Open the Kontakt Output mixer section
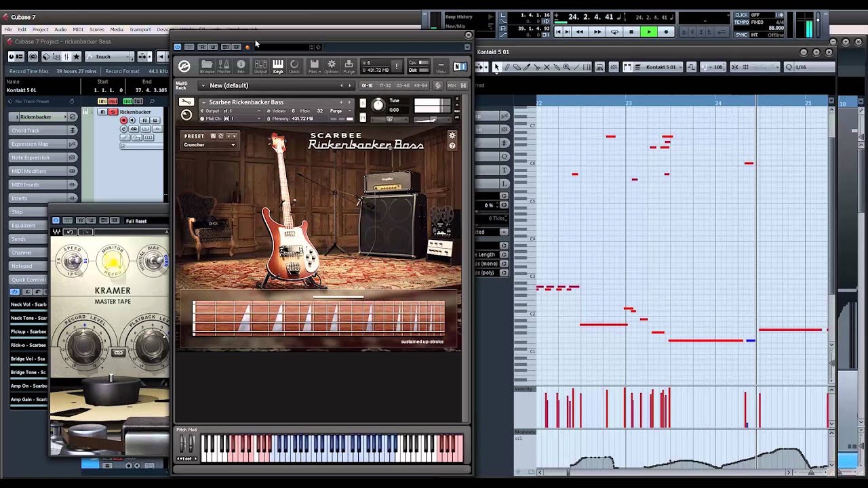The width and height of the screenshot is (868, 488). 260,66
